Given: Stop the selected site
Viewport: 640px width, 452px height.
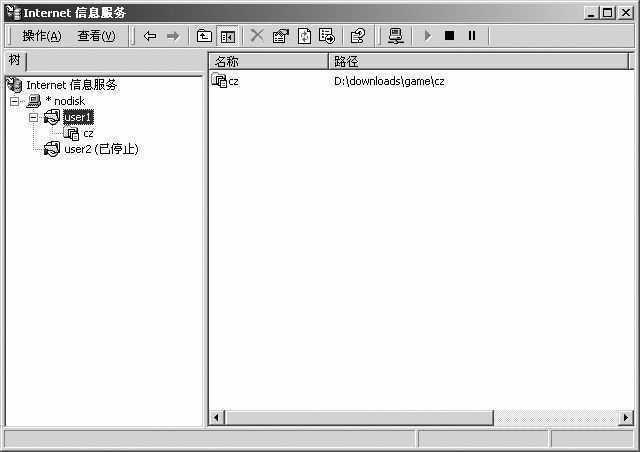Looking at the screenshot, I should (x=449, y=36).
